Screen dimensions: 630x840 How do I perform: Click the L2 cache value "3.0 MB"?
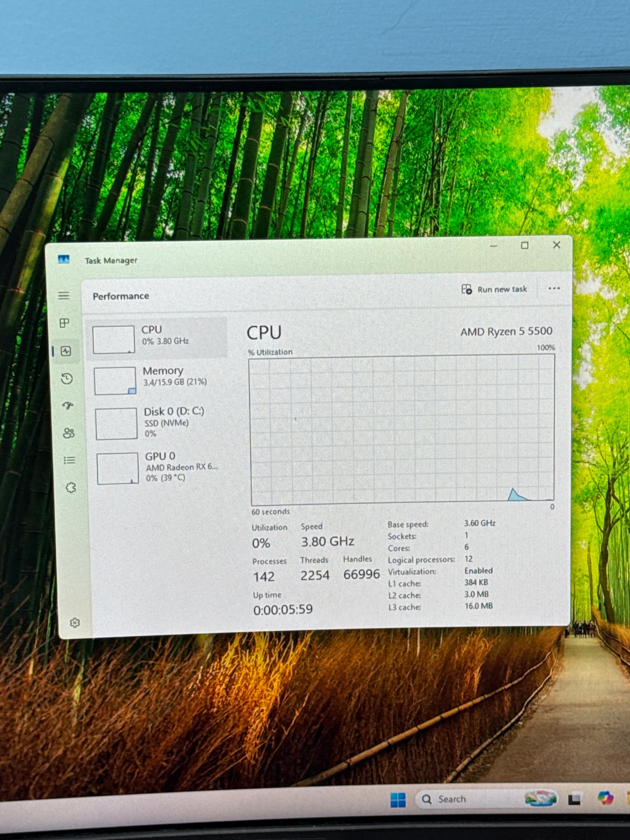(477, 594)
